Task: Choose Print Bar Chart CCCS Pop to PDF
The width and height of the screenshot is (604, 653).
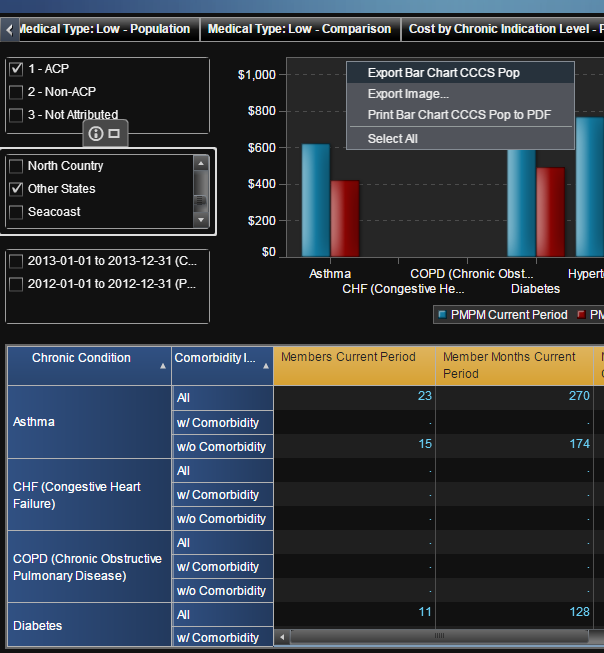Action: 460,115
